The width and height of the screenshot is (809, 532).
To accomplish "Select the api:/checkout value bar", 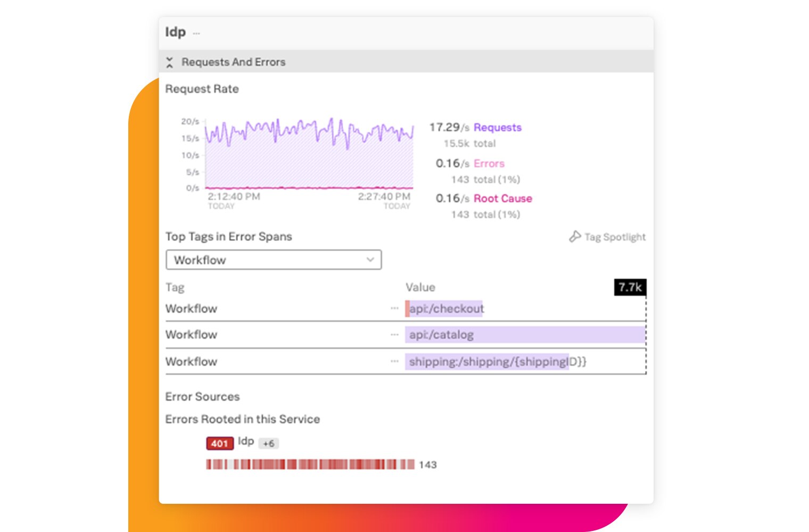I will tap(446, 309).
